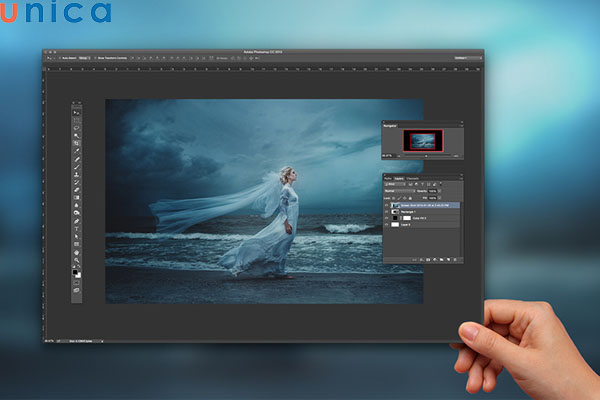
Task: Open the layer filter Kind dropdown
Action: click(x=395, y=184)
